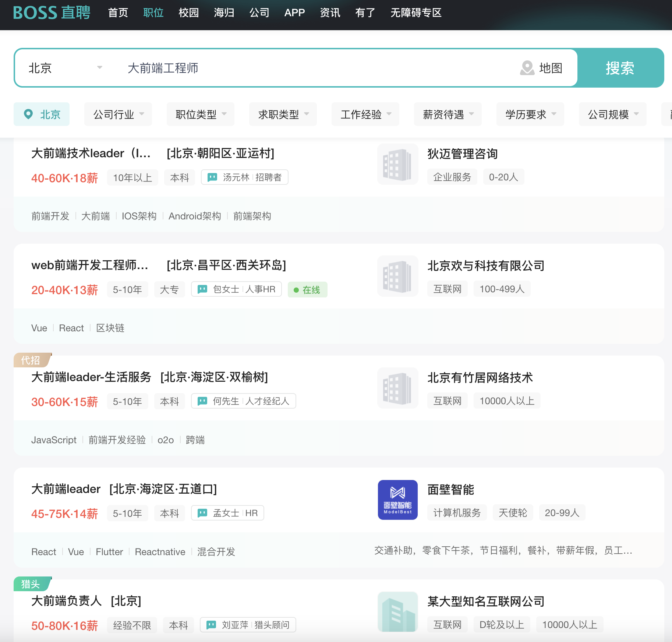Click chat icon beside 何先生 人才经纪人

point(202,401)
